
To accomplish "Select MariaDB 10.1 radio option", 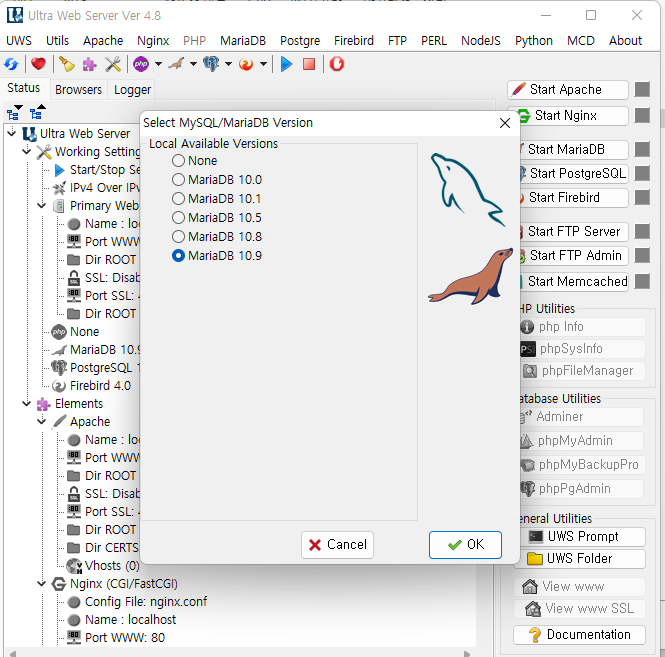I will (179, 198).
